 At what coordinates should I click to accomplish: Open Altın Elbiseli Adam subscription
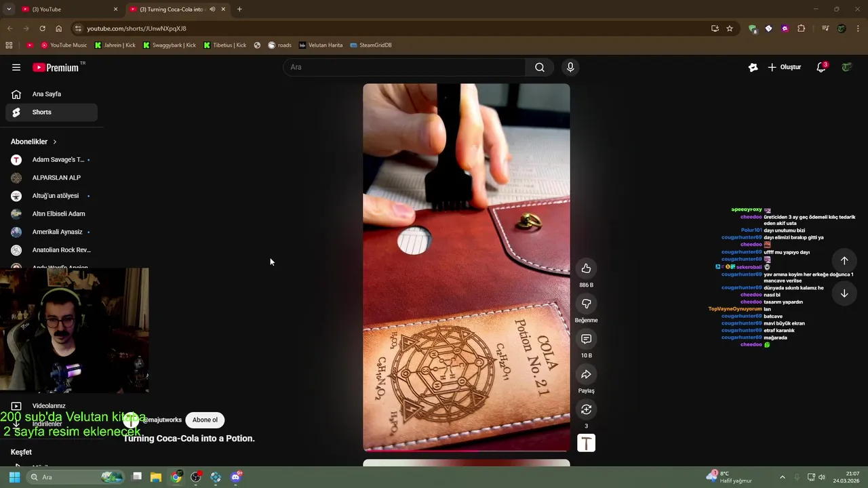tap(52, 213)
